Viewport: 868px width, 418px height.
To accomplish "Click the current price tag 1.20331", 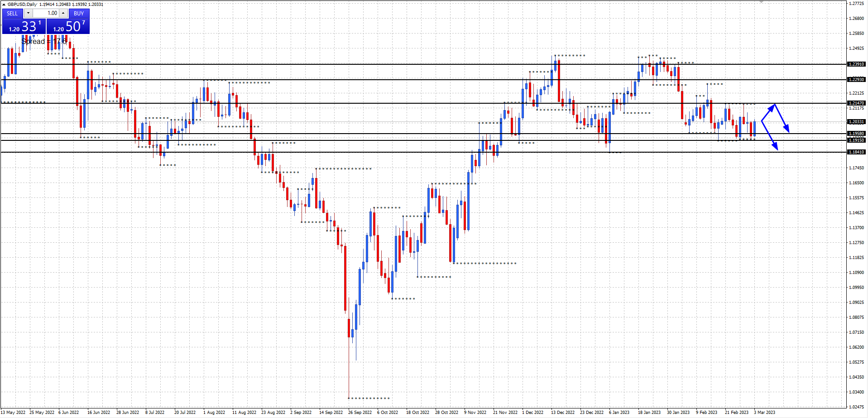I will [x=856, y=122].
